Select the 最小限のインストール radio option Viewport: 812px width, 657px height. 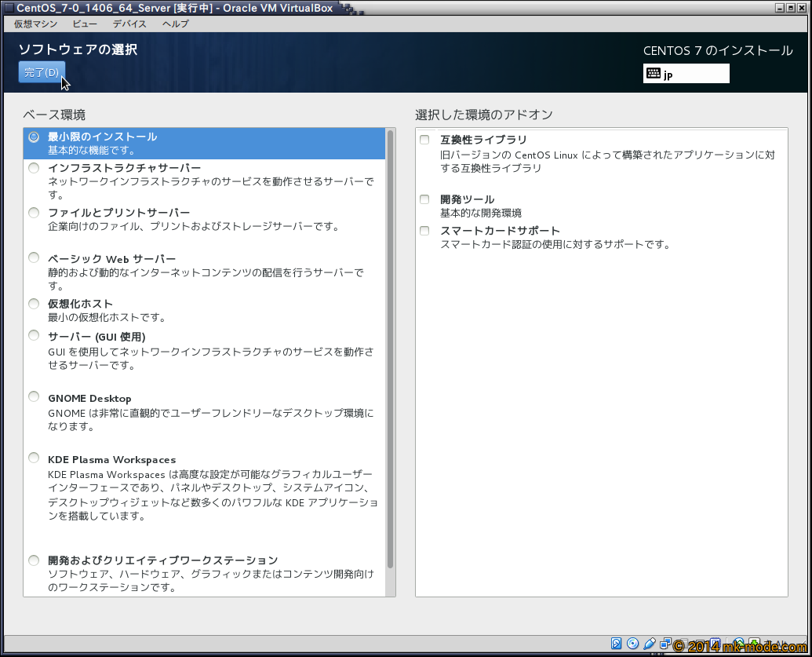pos(34,137)
